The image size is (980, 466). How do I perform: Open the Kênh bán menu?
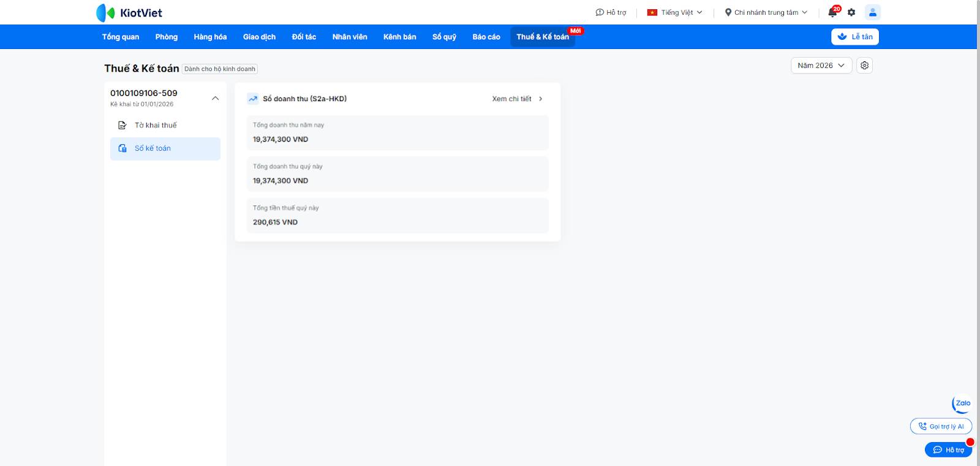point(400,37)
